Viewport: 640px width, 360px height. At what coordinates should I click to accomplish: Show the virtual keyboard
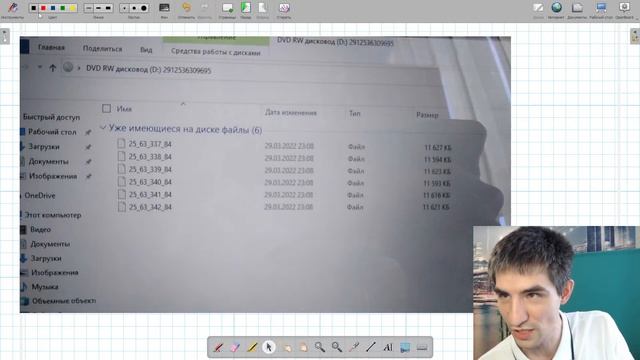tap(422, 347)
